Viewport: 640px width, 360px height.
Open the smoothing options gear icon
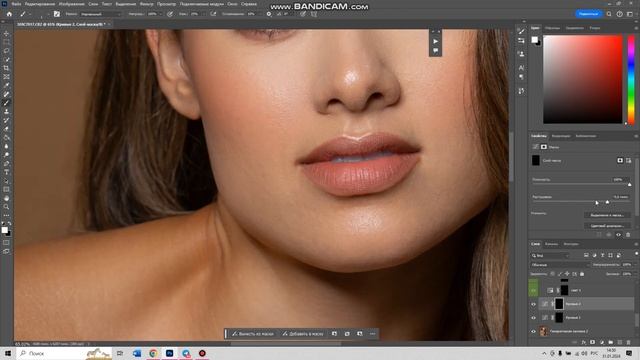pyautogui.click(x=269, y=14)
